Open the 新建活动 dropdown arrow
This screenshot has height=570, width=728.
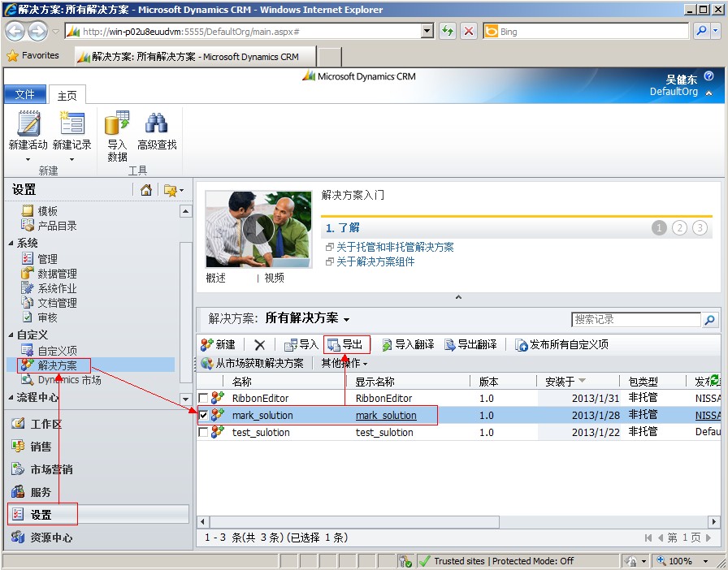point(28,160)
